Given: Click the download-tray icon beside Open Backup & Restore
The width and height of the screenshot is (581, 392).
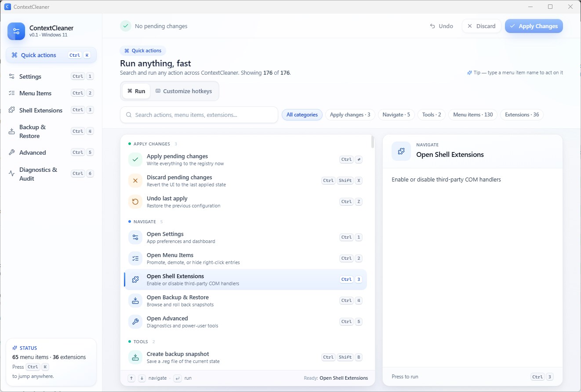Looking at the screenshot, I should [135, 301].
